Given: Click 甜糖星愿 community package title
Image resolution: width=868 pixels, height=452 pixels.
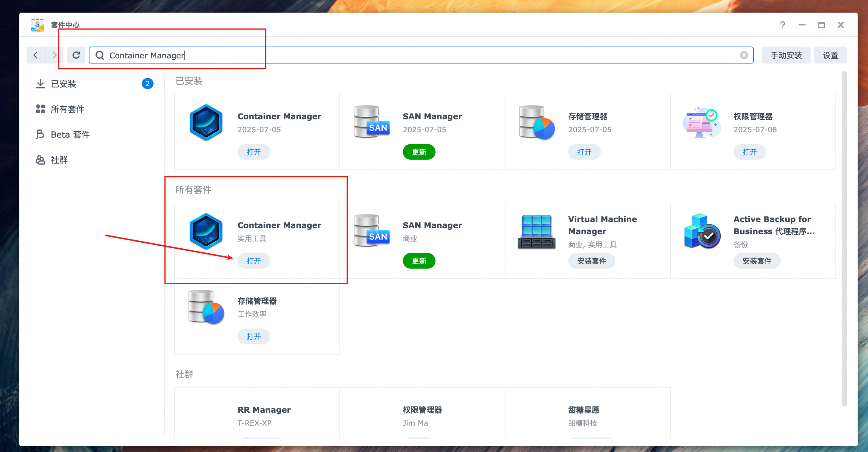Looking at the screenshot, I should pyautogui.click(x=584, y=410).
